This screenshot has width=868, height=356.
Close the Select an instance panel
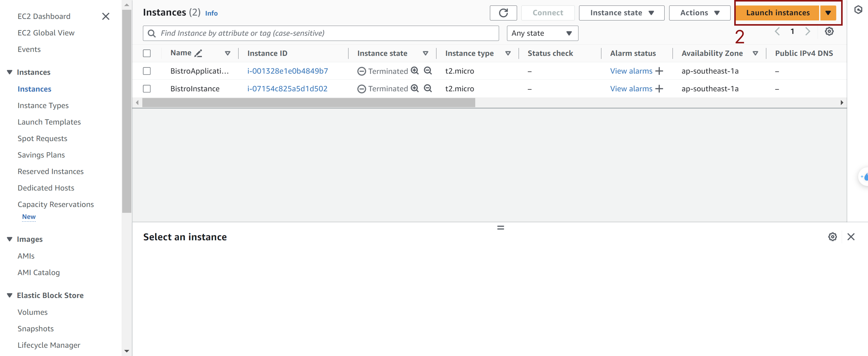tap(851, 237)
